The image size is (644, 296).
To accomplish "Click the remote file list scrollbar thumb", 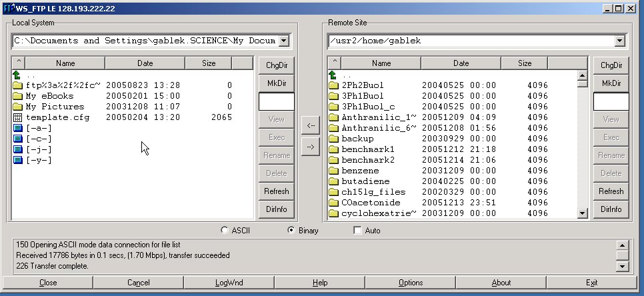I will [583, 83].
